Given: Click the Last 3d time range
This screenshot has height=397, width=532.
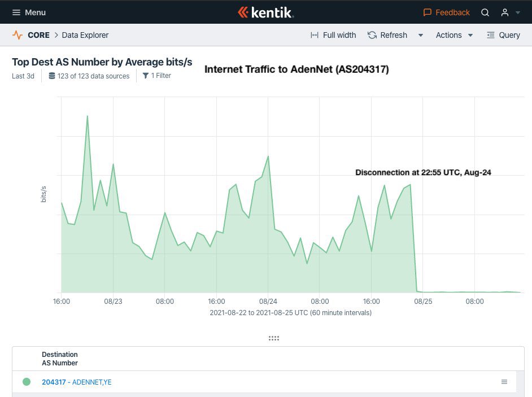Looking at the screenshot, I should click(x=23, y=76).
